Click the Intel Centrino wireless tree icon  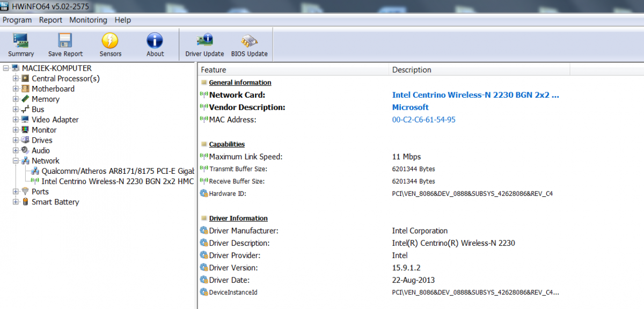coord(35,181)
